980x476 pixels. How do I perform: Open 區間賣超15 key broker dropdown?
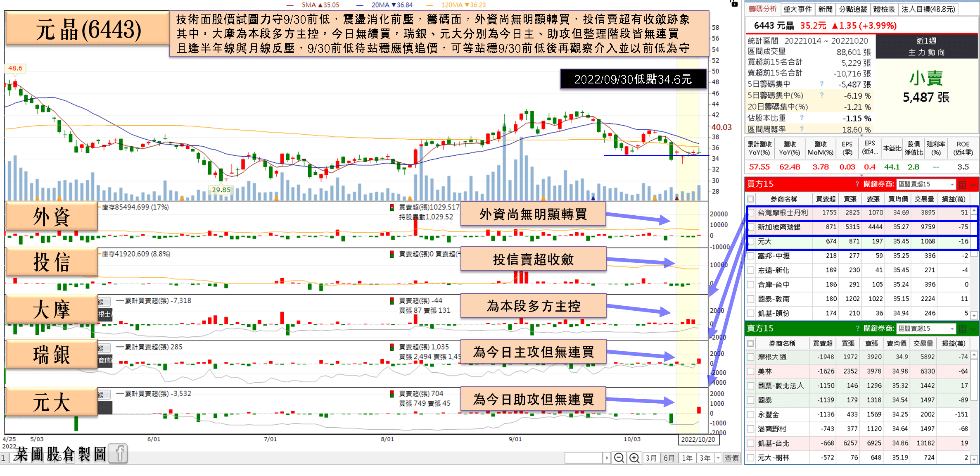point(926,328)
